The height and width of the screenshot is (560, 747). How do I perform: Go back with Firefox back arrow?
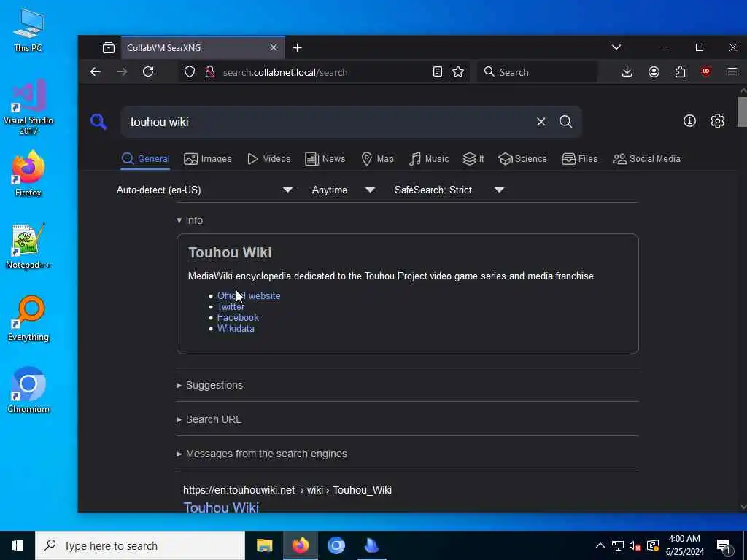click(x=96, y=72)
